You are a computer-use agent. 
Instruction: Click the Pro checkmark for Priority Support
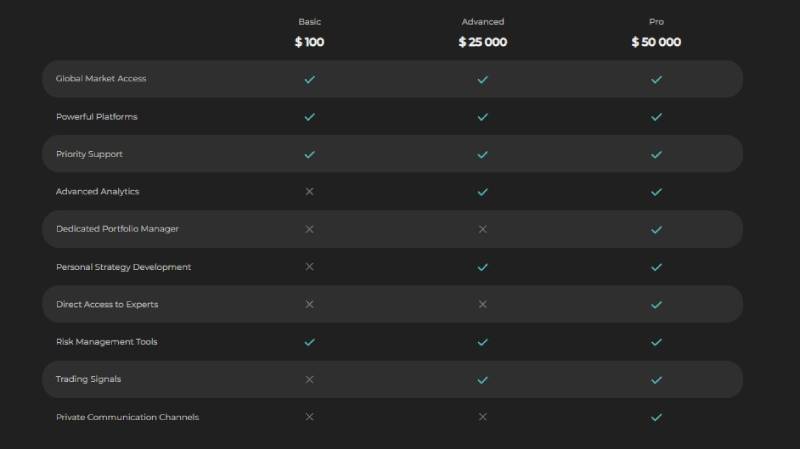click(x=657, y=154)
